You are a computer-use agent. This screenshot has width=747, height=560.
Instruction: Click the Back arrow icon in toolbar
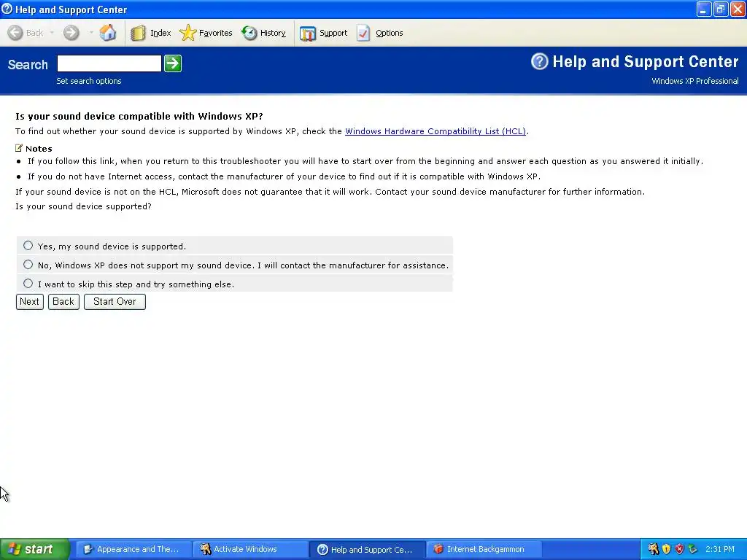click(15, 33)
